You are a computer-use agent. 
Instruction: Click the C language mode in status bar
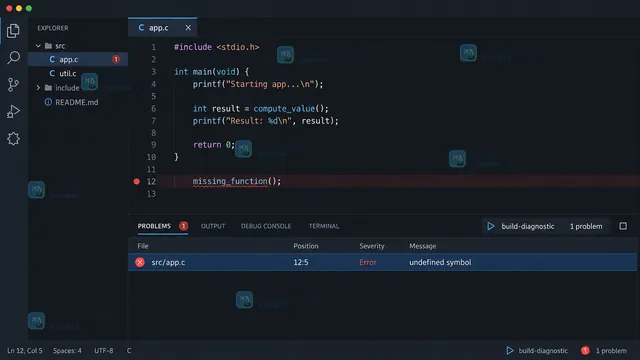(129, 351)
